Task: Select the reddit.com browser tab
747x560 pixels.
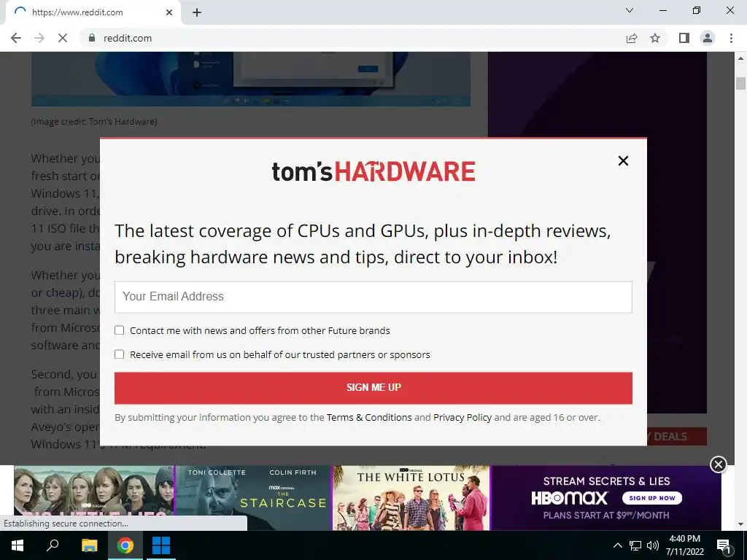Action: pyautogui.click(x=93, y=12)
